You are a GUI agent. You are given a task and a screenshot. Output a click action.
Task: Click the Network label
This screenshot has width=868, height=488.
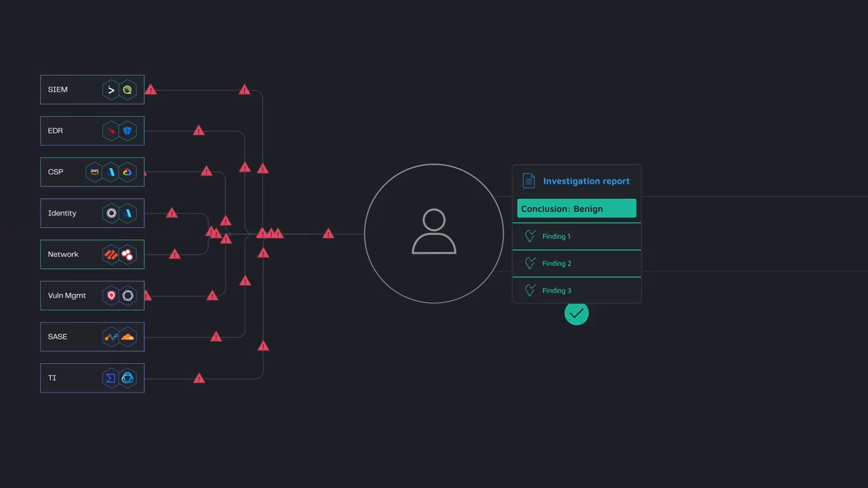(63, 255)
